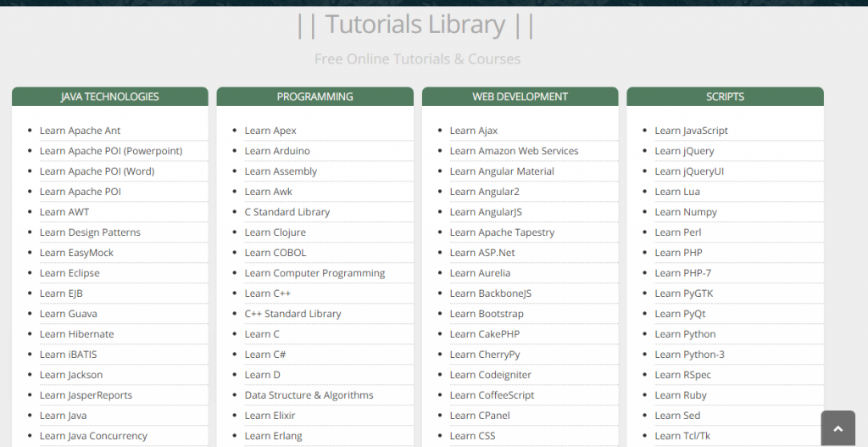The image size is (868, 447).
Task: Select Learn COBOL link
Action: [275, 253]
